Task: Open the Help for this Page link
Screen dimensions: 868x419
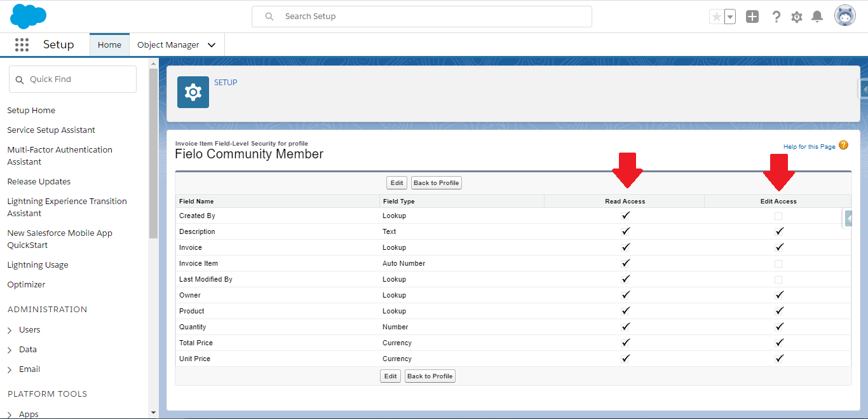Action: pyautogui.click(x=809, y=147)
